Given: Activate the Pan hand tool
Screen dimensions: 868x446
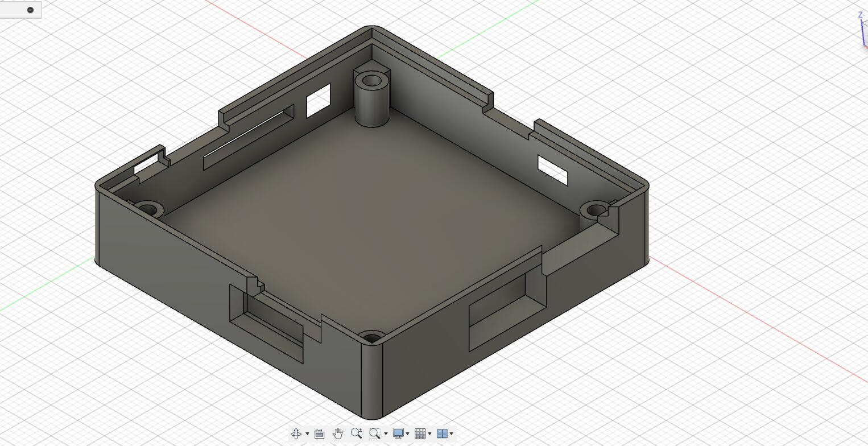Looking at the screenshot, I should (x=338, y=433).
